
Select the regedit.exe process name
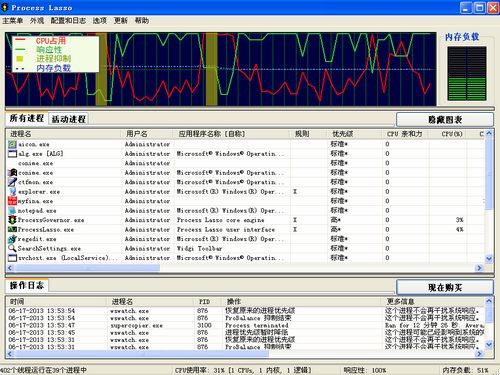37,239
